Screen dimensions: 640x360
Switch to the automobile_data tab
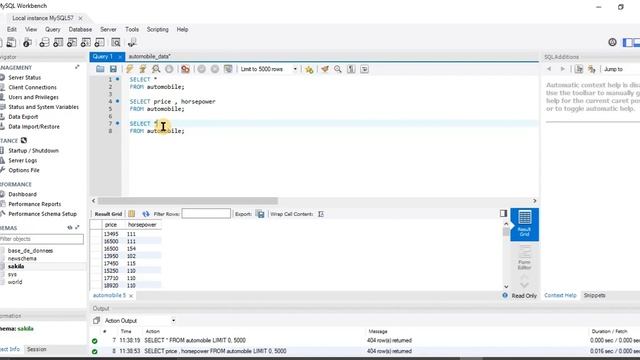click(x=150, y=56)
